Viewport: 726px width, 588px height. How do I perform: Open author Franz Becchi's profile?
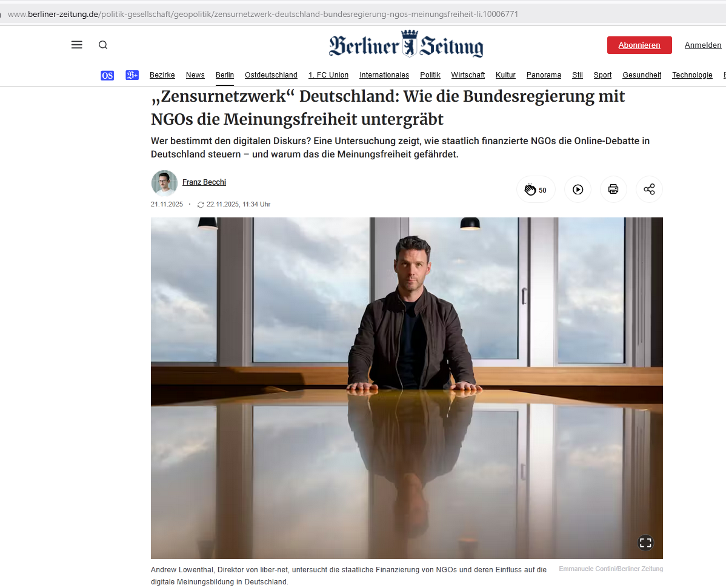(x=204, y=182)
